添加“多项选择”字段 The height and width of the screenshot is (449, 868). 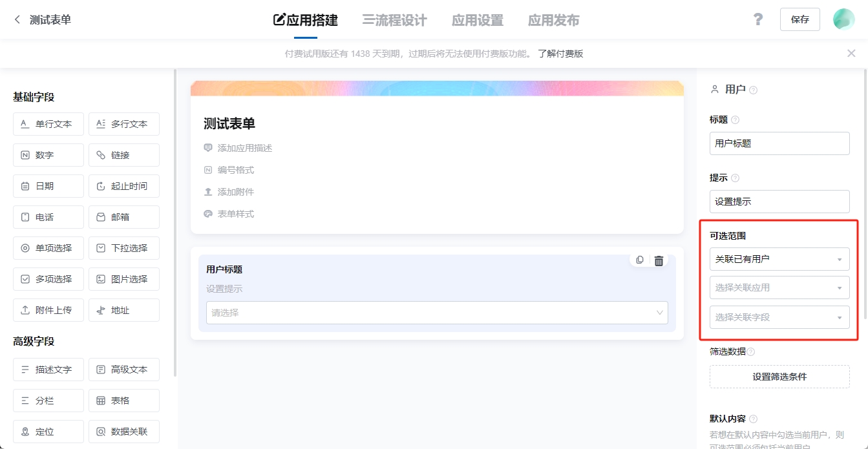(48, 278)
